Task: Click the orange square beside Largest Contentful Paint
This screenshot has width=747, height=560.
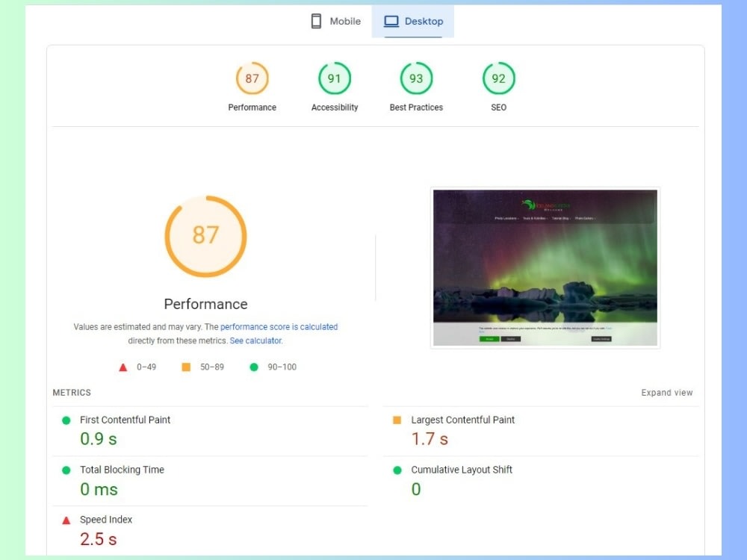Action: [x=397, y=420]
